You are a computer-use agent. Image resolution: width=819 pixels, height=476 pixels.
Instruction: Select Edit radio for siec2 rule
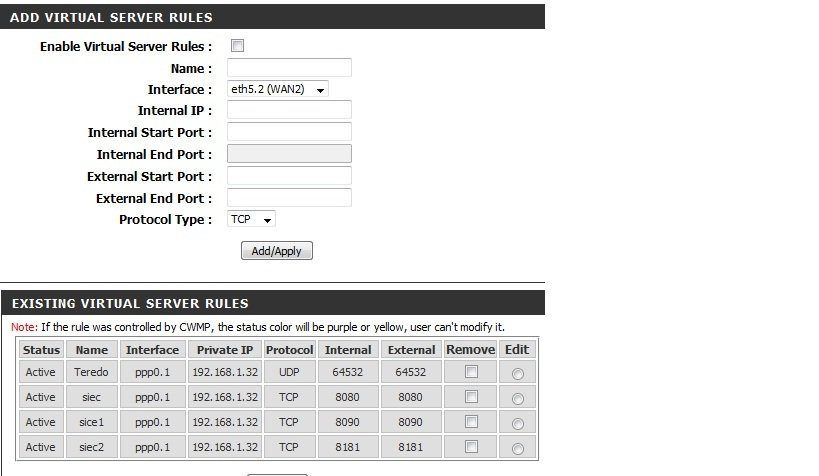pos(518,449)
